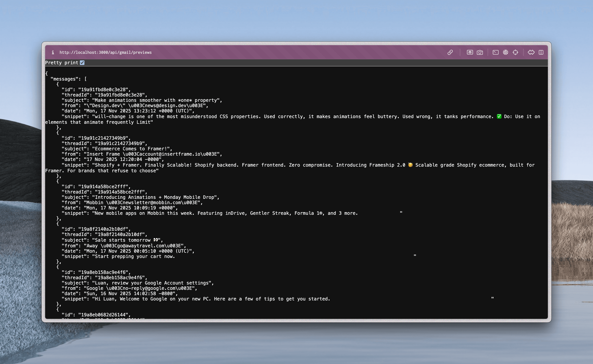Image resolution: width=593 pixels, height=364 pixels.
Task: Click the localhost:3000/api/gmail/previews address field
Action: pos(105,52)
